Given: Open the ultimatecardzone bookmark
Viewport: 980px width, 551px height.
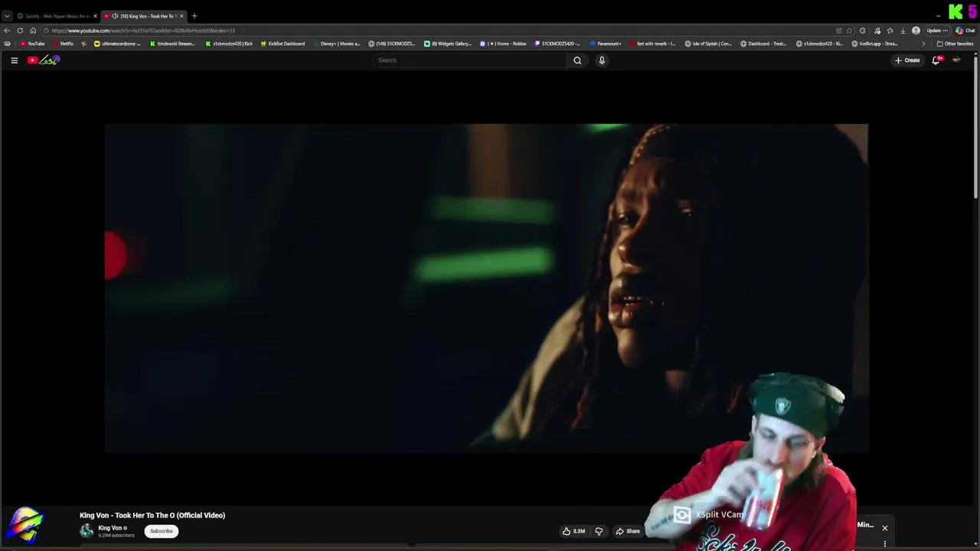Looking at the screenshot, I should click(x=117, y=44).
